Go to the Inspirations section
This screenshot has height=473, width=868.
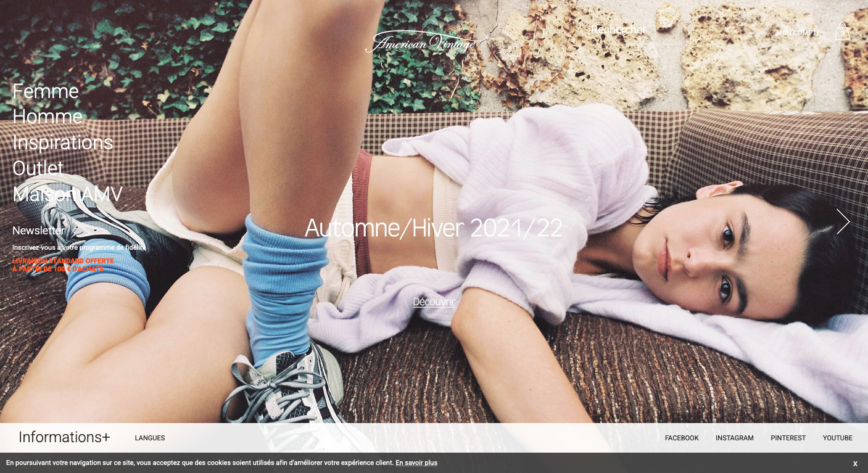pos(63,142)
